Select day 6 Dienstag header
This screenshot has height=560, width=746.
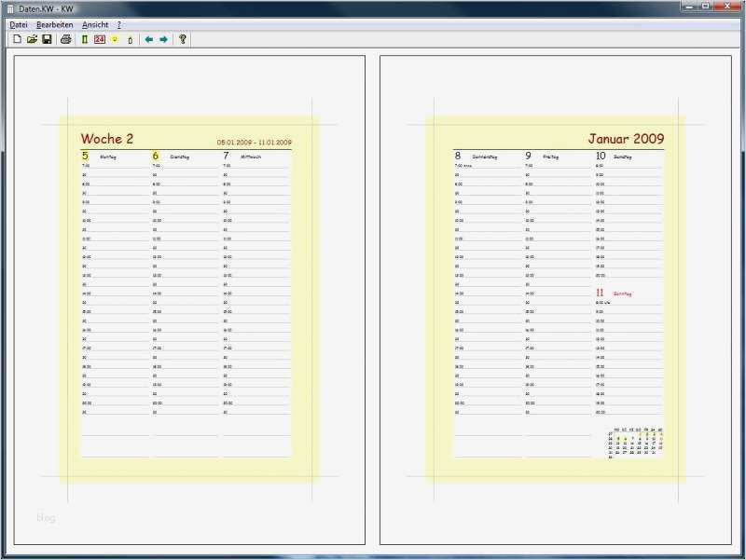[171, 156]
